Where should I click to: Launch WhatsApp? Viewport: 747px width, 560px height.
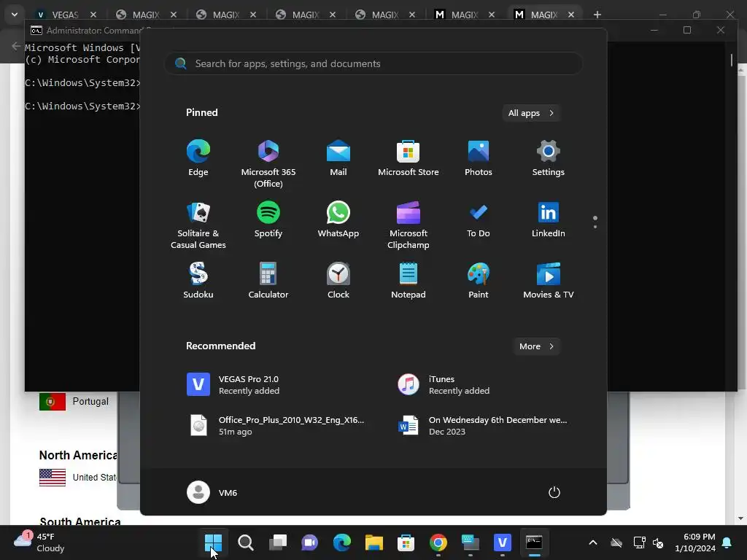338,219
